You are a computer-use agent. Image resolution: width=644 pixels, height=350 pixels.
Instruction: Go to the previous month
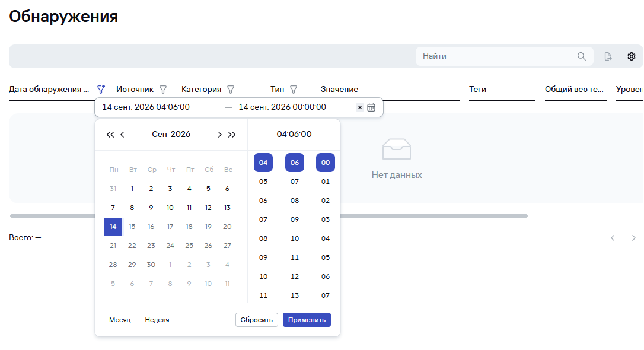click(x=122, y=135)
